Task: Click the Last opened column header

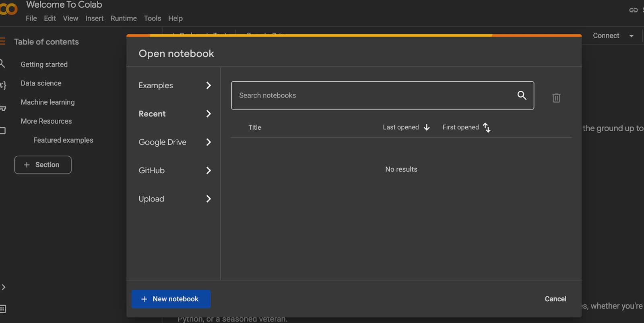Action: (x=401, y=127)
